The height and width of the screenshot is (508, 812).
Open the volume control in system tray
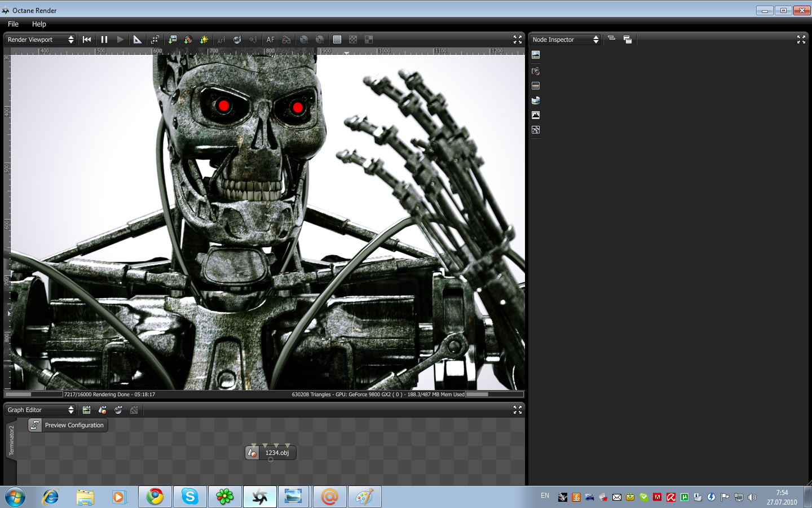point(752,497)
